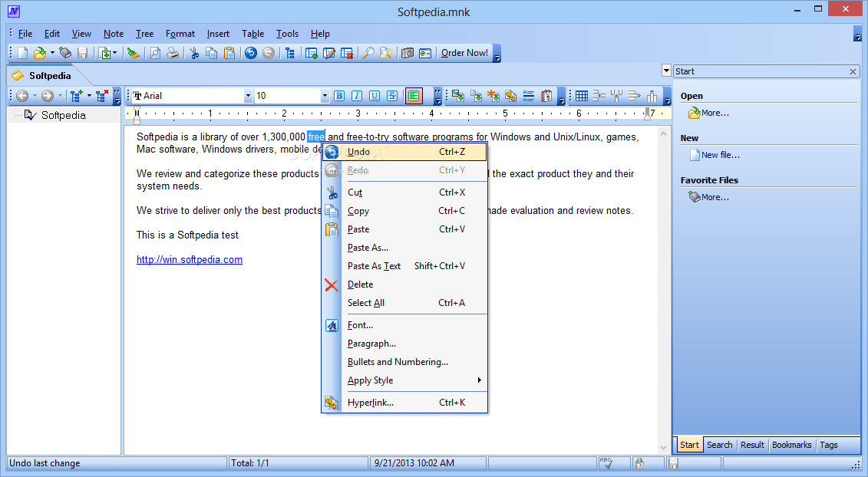Screen dimensions: 868x477
Task: Click the insert hyperlink chain icon
Action: tap(510, 97)
